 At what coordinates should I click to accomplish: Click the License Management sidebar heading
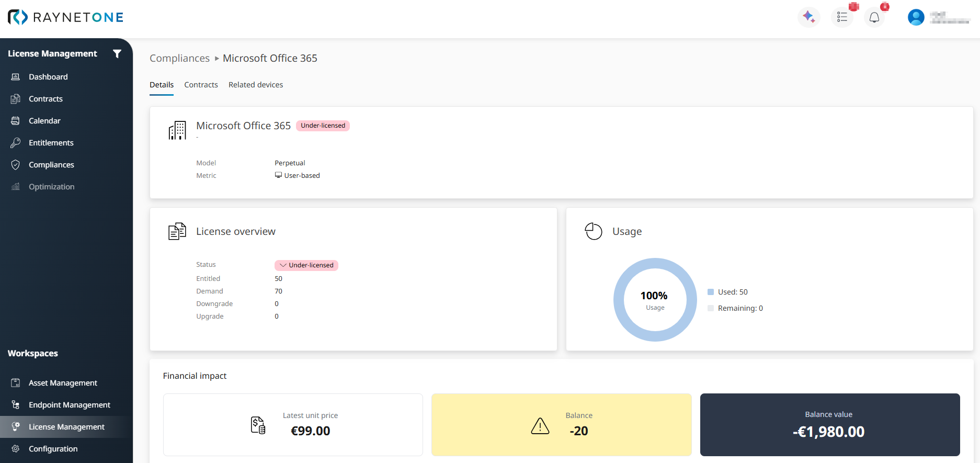[x=52, y=53]
